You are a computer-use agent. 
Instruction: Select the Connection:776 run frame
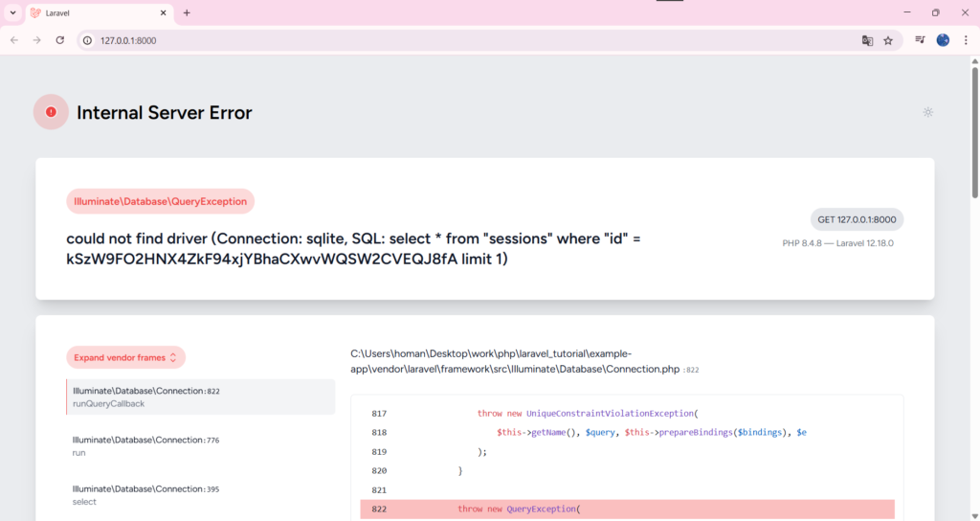tap(201, 446)
